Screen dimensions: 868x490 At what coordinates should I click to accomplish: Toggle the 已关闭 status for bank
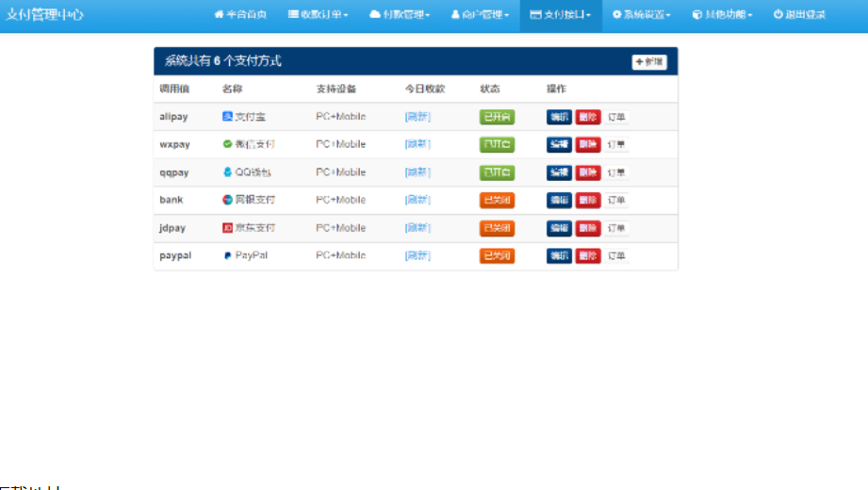497,201
